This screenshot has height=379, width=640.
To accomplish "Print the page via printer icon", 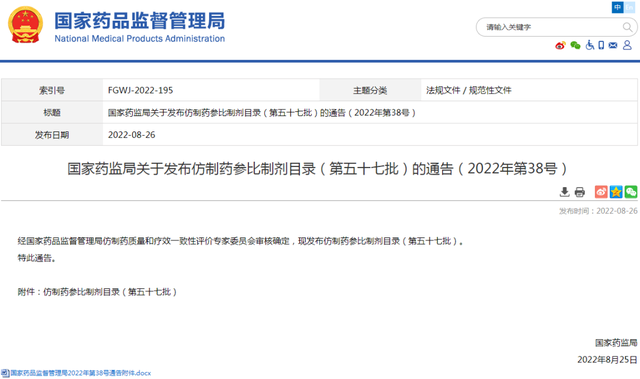I will [580, 192].
